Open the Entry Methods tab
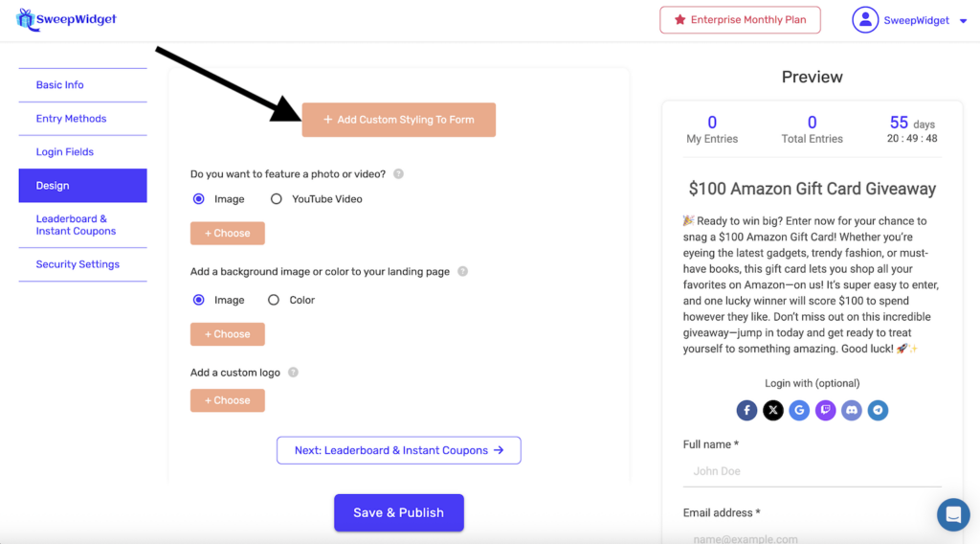Image resolution: width=980 pixels, height=544 pixels. (x=72, y=119)
